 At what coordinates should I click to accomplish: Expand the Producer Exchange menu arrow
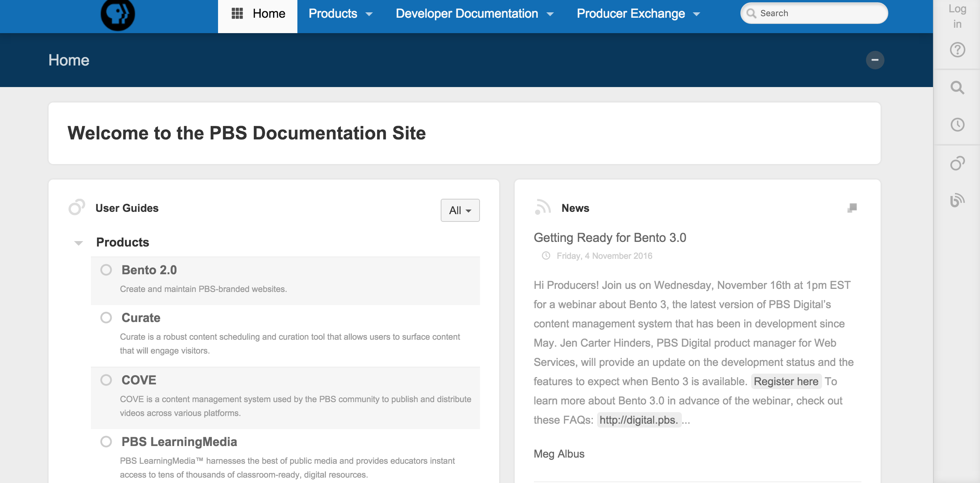(696, 14)
